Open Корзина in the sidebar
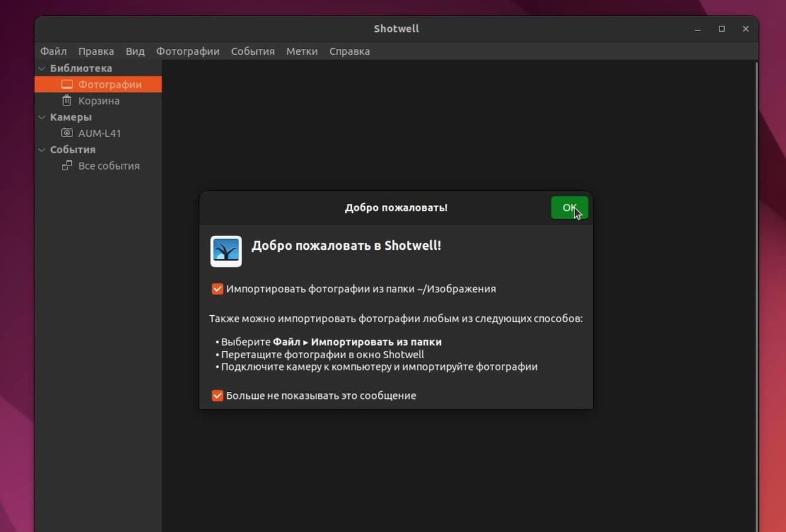The width and height of the screenshot is (786, 532). tap(98, 101)
